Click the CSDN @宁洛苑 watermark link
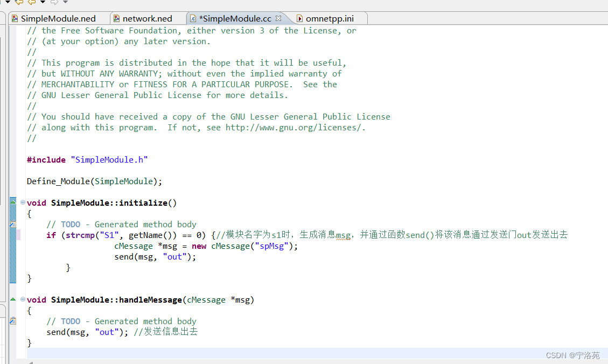Viewport: 608px width, 364px height. pyautogui.click(x=572, y=355)
